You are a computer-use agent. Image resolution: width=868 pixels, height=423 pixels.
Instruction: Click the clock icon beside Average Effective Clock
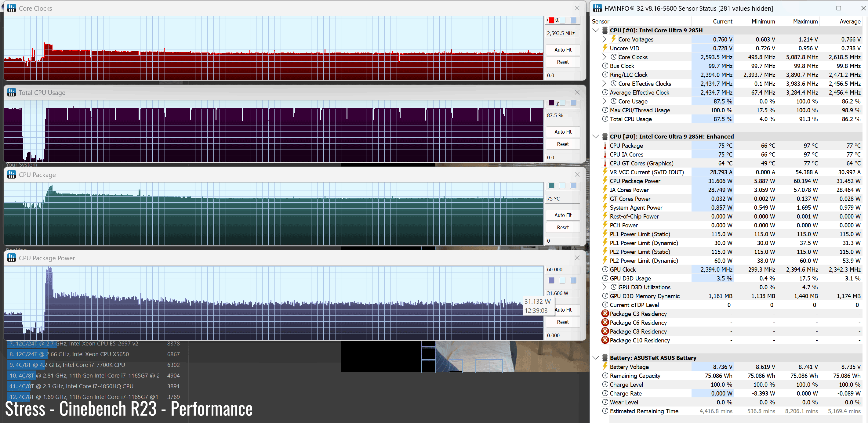click(x=605, y=92)
